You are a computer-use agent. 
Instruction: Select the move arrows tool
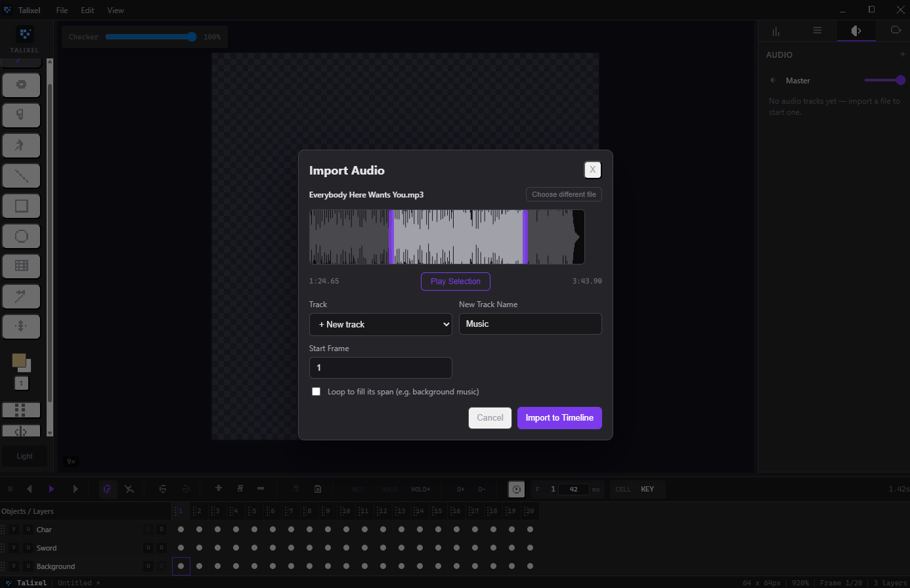click(22, 326)
